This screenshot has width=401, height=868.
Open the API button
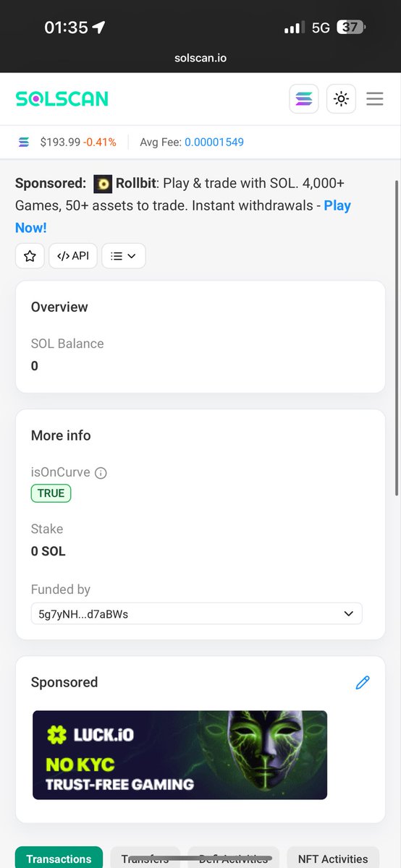[73, 256]
